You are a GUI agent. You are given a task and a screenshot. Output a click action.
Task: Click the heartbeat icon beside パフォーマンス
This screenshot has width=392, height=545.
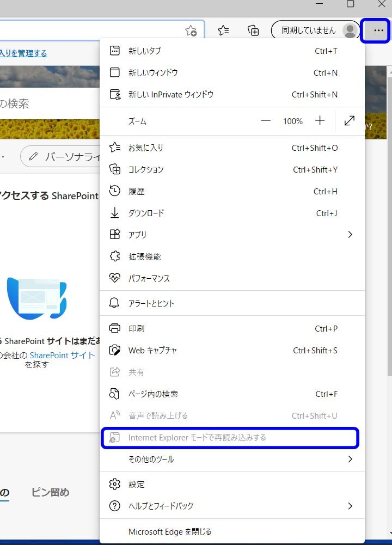[115, 278]
